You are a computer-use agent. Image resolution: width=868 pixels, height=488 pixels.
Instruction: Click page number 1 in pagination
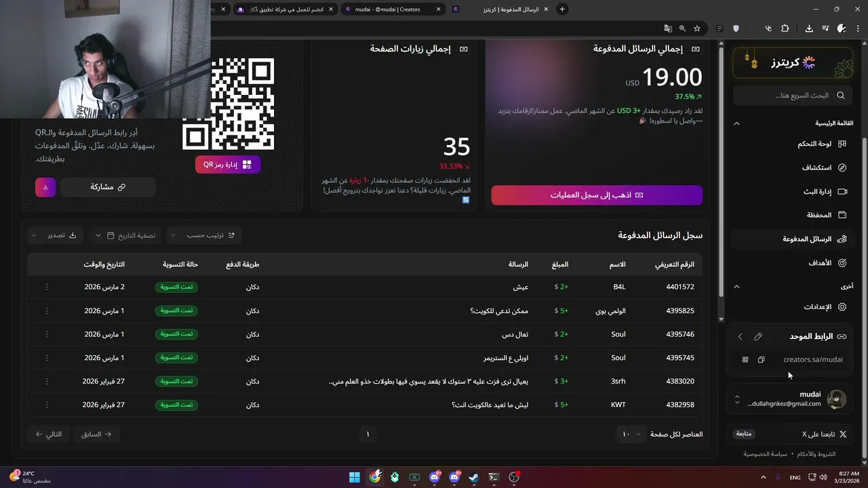coord(368,434)
